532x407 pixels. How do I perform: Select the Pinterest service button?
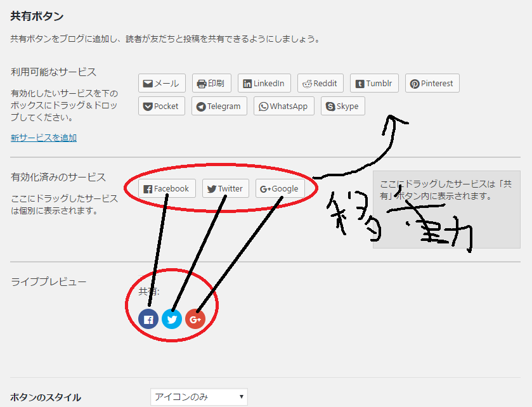[432, 83]
